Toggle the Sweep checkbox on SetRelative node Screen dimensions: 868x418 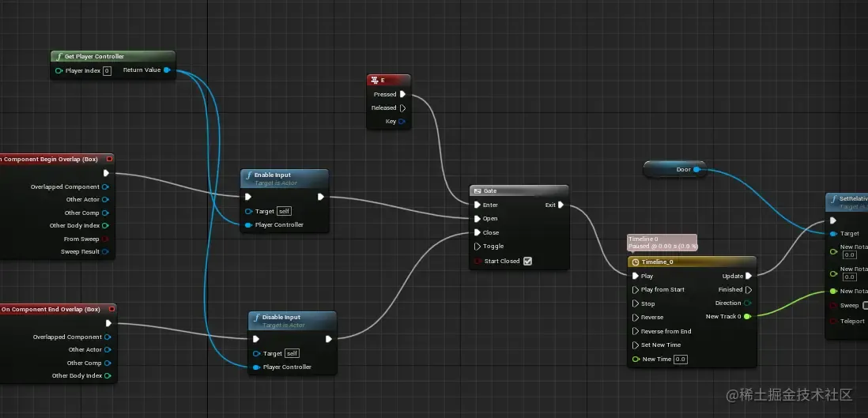(865, 305)
